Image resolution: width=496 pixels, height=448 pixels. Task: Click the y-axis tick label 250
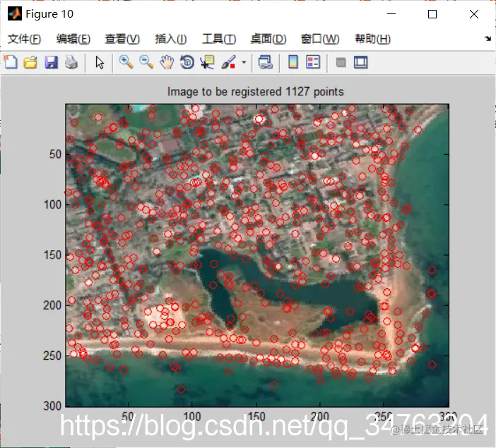(52, 355)
